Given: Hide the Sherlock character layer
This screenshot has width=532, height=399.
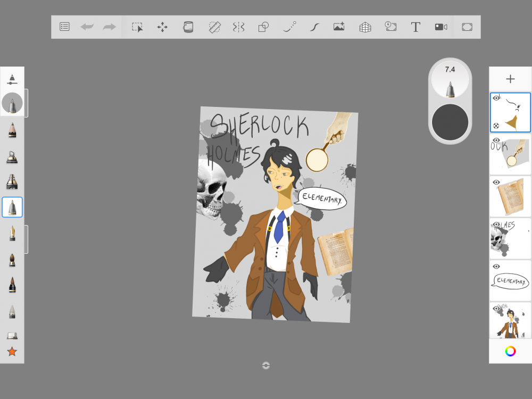Looking at the screenshot, I should (x=496, y=309).
